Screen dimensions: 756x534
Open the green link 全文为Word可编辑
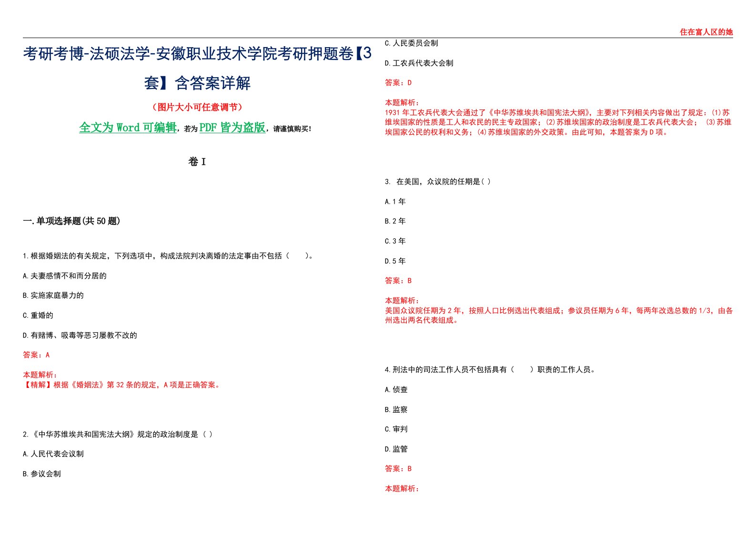click(128, 128)
